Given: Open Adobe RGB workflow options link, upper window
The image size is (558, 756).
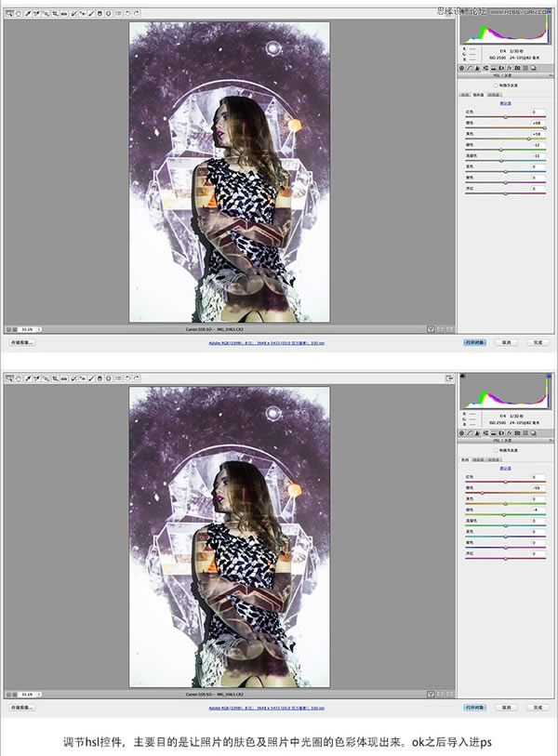Looking at the screenshot, I should tap(266, 343).
